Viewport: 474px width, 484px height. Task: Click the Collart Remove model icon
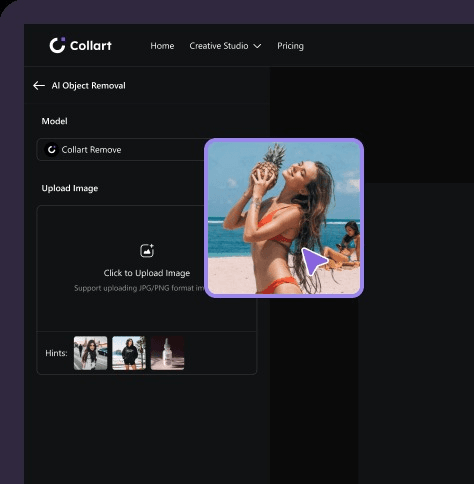51,150
